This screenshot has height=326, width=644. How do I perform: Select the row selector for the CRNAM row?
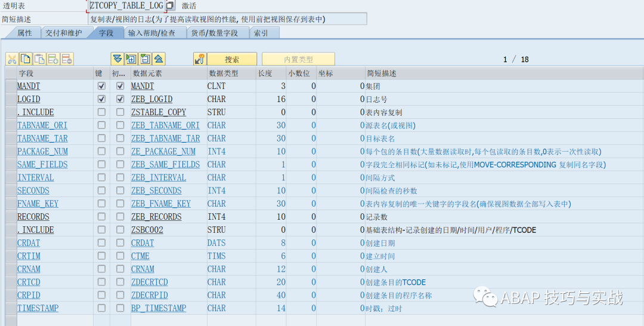(10, 269)
